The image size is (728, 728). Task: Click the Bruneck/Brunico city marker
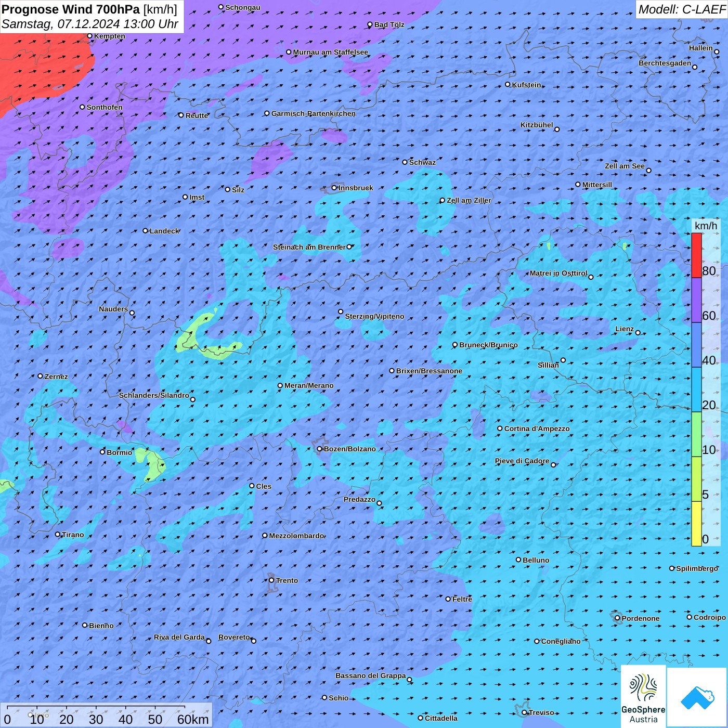point(455,345)
